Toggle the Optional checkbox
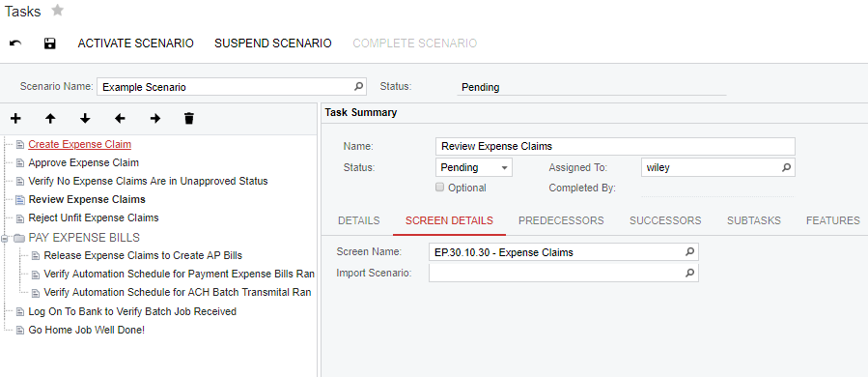 point(439,188)
